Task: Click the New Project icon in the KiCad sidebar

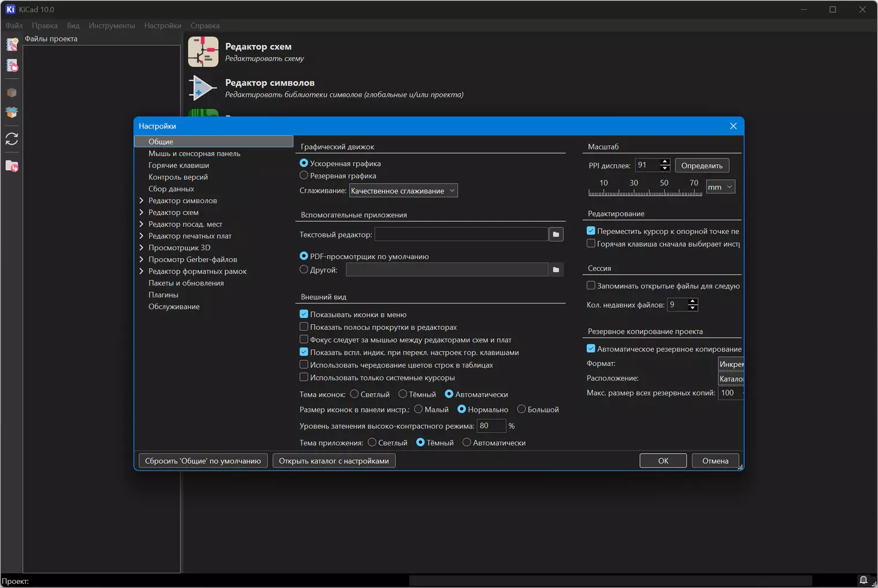Action: [12, 44]
